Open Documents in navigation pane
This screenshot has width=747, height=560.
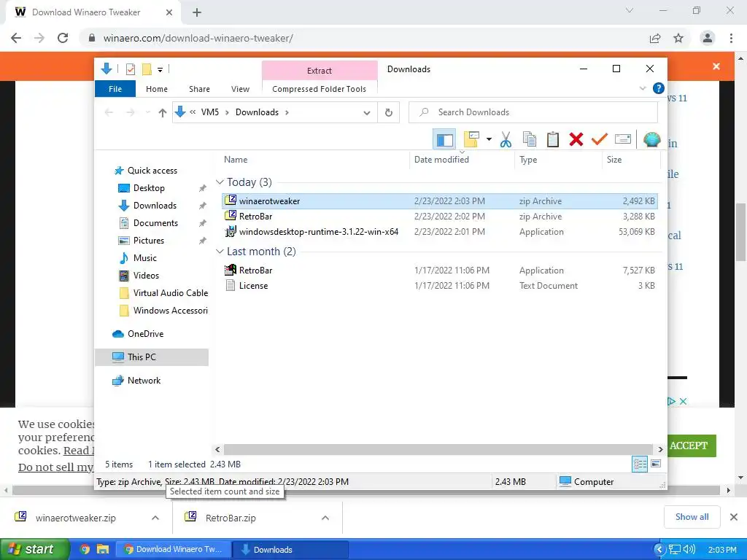pos(155,223)
